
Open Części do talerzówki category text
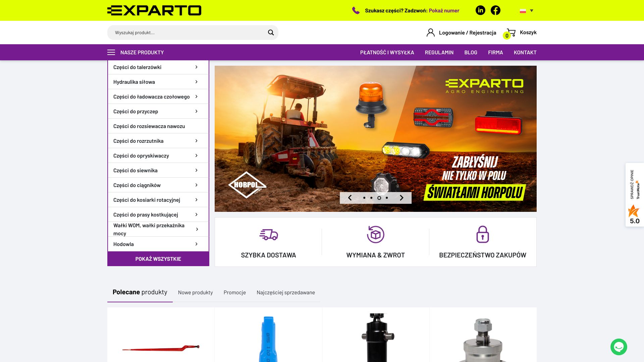(x=137, y=67)
